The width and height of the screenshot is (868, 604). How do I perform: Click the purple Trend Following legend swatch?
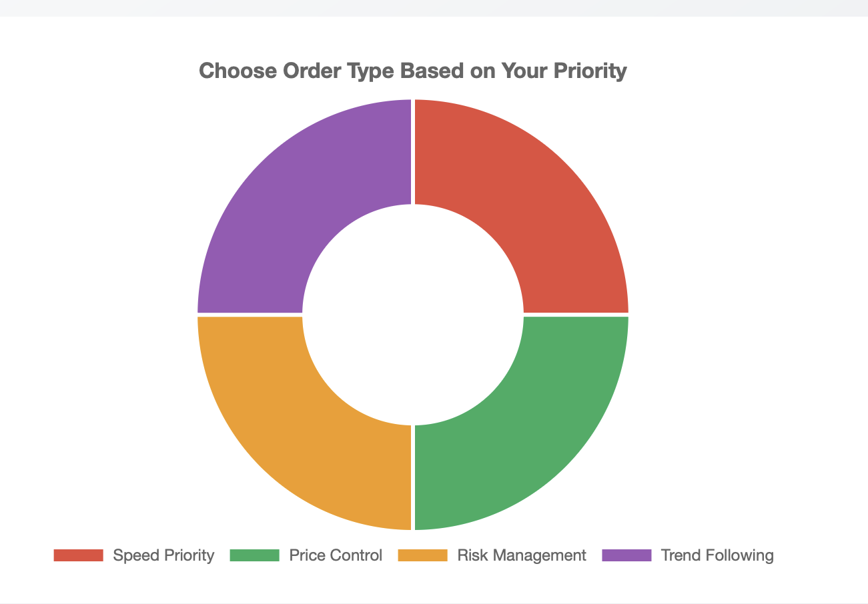point(626,555)
